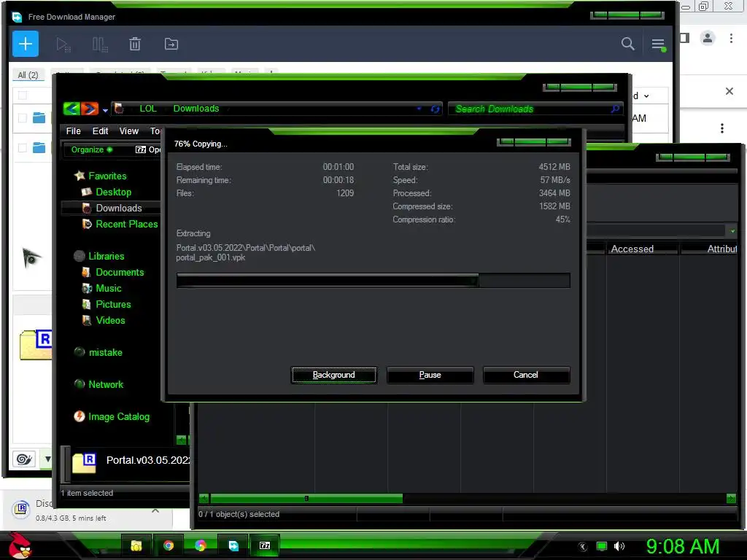Screen dimensions: 747x560
Task: Open Documents library in navigation pane
Action: (x=119, y=273)
